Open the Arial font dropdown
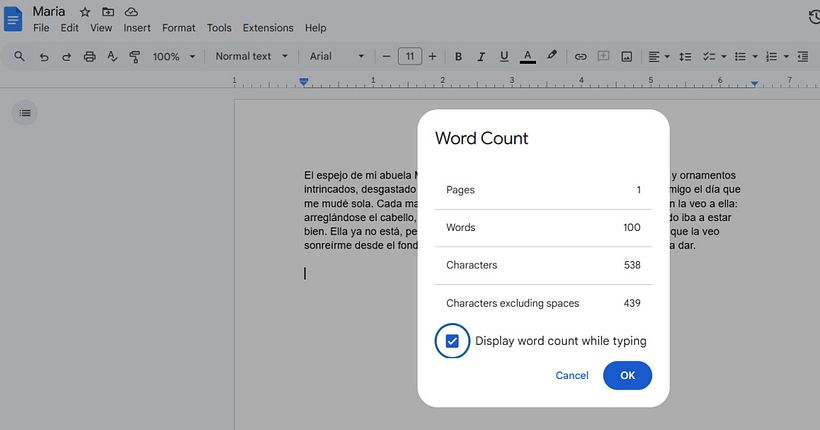Image resolution: width=820 pixels, height=430 pixels. click(x=337, y=57)
